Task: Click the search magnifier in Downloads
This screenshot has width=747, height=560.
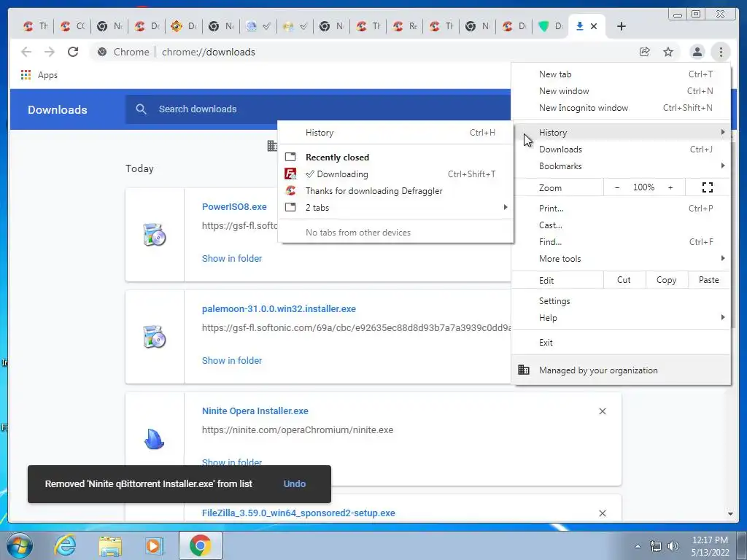Action: coord(141,109)
